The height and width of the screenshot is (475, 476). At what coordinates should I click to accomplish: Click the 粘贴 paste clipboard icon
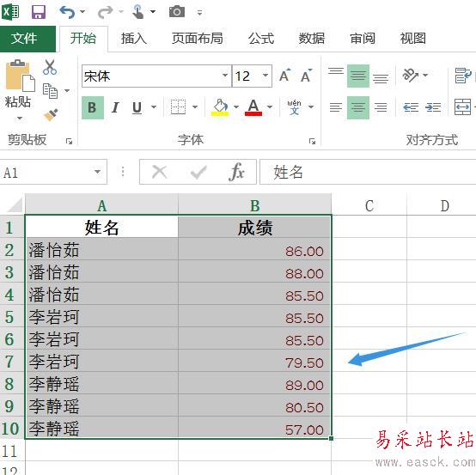coord(20,76)
